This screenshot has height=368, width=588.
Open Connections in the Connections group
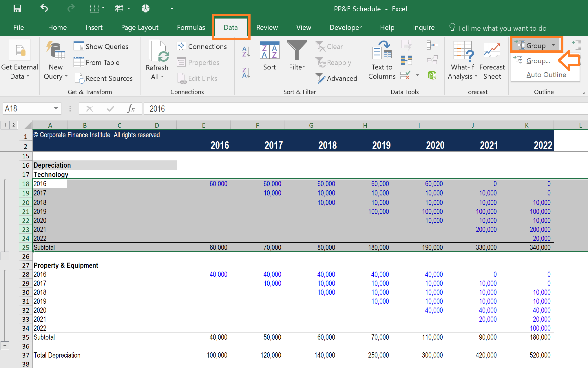pos(202,46)
